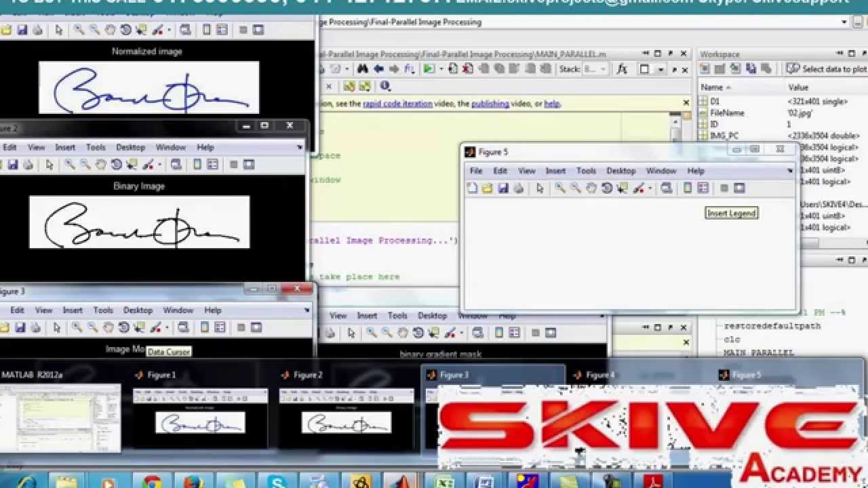Open Desktop menu in Figure 5
The height and width of the screenshot is (488, 868).
[621, 171]
